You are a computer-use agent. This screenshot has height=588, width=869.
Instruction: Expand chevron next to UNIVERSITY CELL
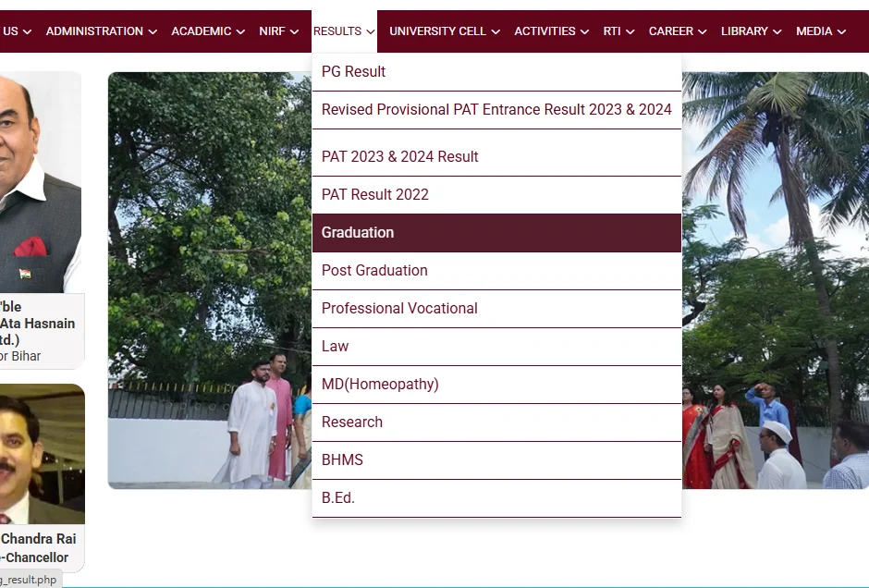[496, 32]
